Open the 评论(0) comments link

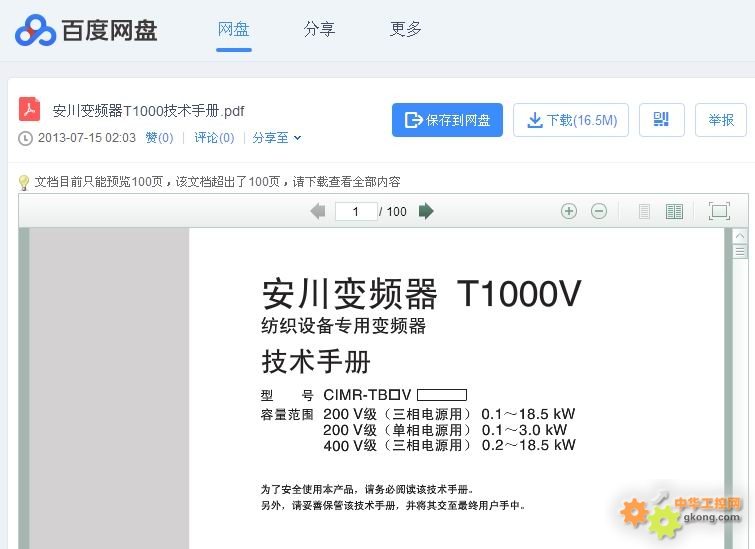pos(214,138)
